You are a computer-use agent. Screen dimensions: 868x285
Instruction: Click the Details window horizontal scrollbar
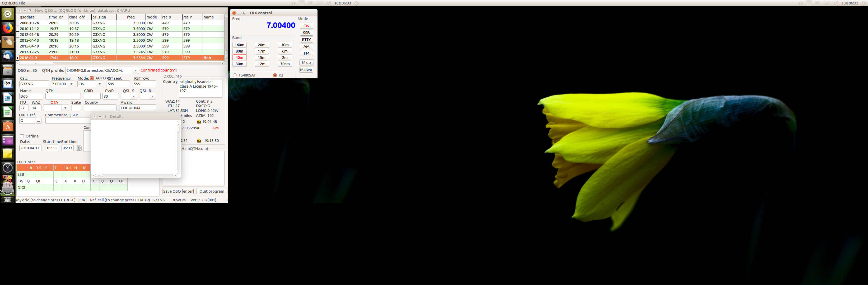click(x=134, y=176)
